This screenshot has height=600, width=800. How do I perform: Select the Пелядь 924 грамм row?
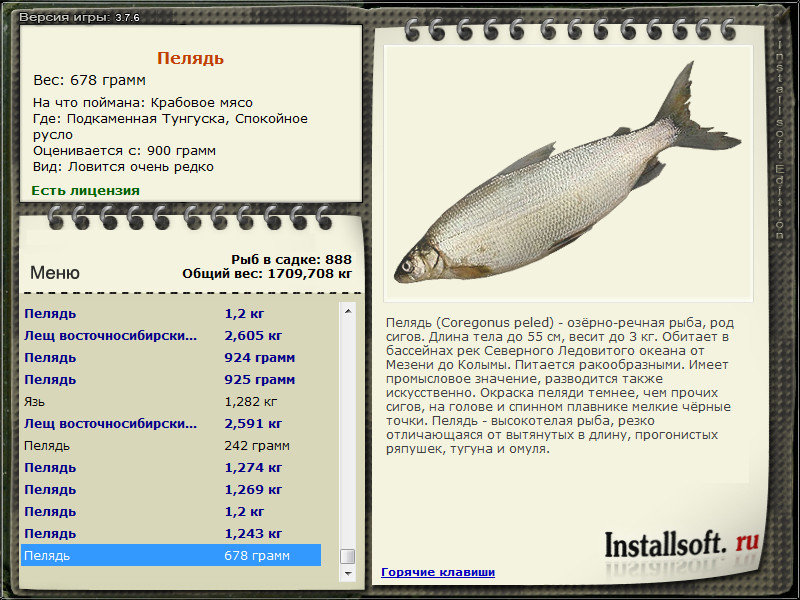171,358
